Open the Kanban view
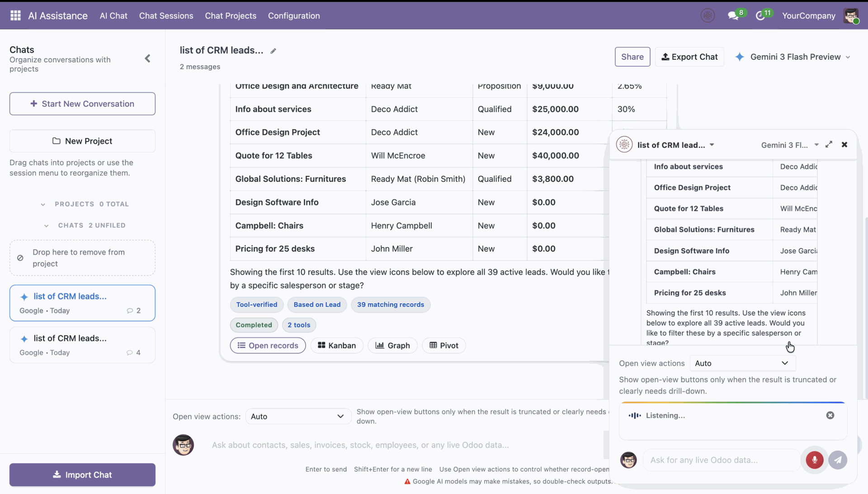 [337, 346]
